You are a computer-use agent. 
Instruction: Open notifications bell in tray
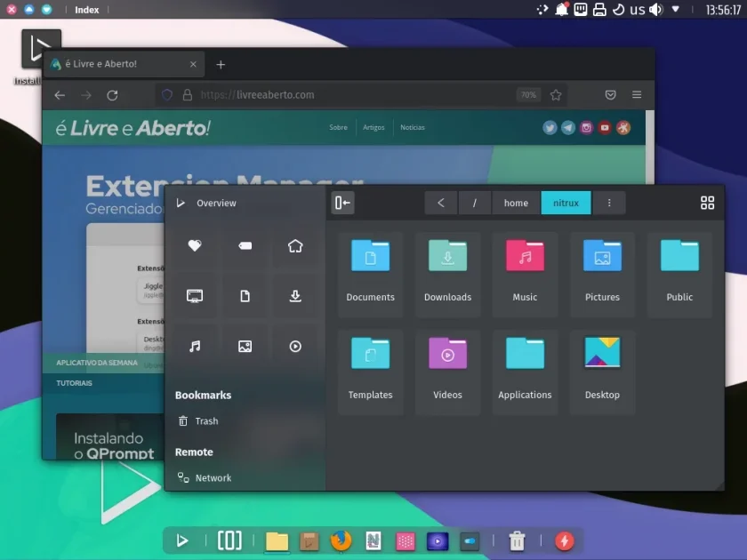point(562,10)
